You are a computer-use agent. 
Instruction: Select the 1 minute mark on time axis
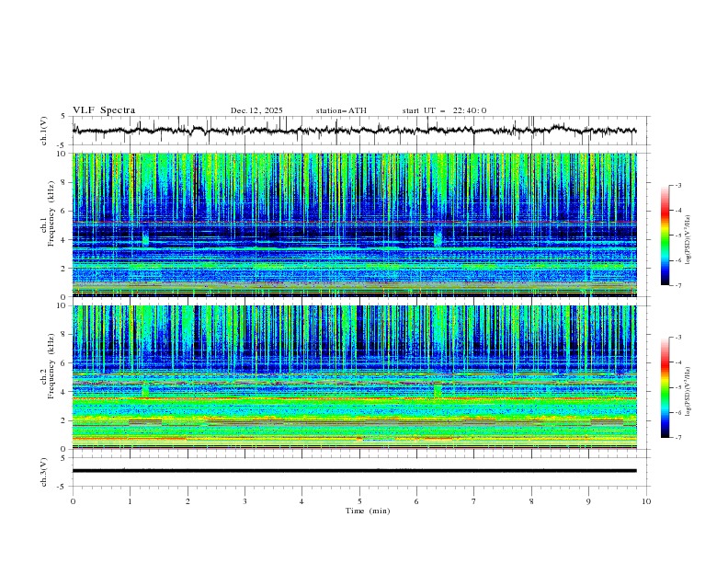(131, 501)
